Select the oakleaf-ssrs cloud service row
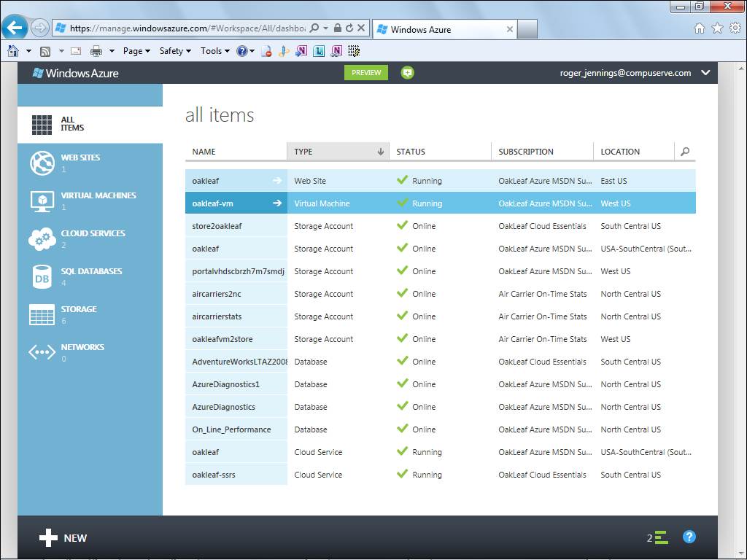This screenshot has height=560, width=747. point(440,475)
